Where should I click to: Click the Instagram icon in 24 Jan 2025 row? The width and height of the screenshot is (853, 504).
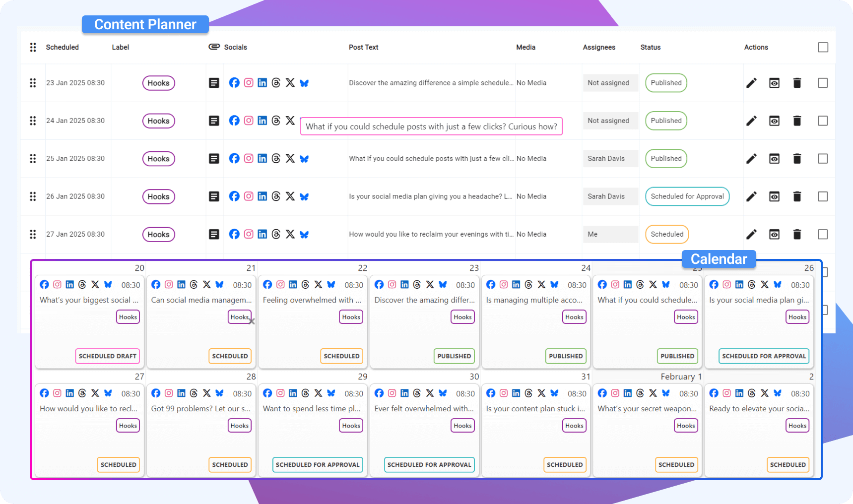pos(249,121)
